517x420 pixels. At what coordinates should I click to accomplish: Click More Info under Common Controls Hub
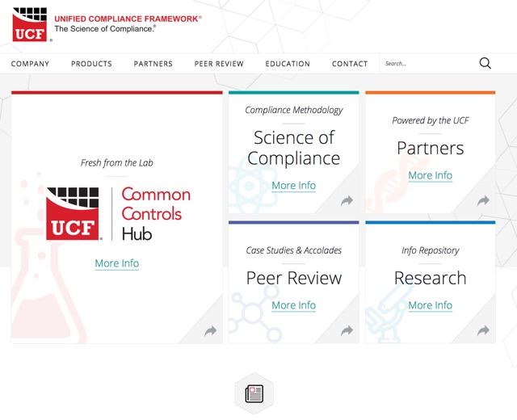pyautogui.click(x=116, y=263)
